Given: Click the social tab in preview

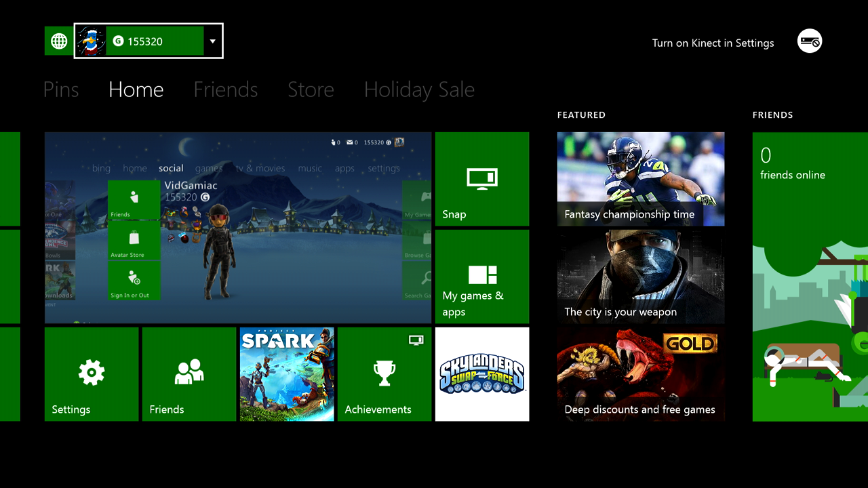Looking at the screenshot, I should [x=171, y=168].
